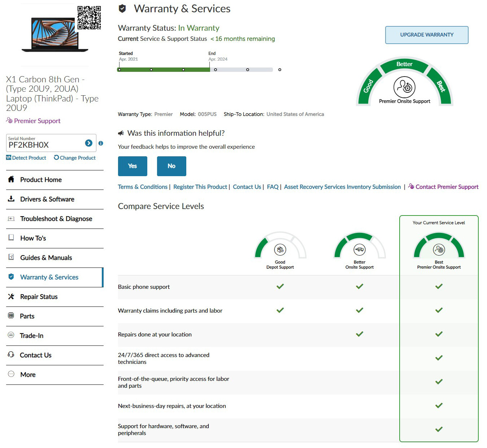Image resolution: width=487 pixels, height=448 pixels.
Task: Answer No to helpful feedback
Action: click(x=171, y=166)
